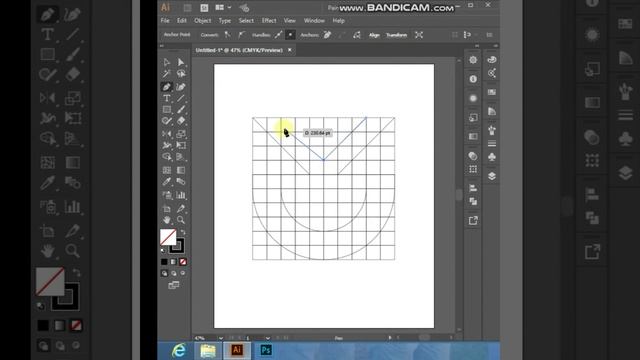Screen dimensions: 640x360
Task: Enable Draw Inside mode
Action: click(x=182, y=273)
